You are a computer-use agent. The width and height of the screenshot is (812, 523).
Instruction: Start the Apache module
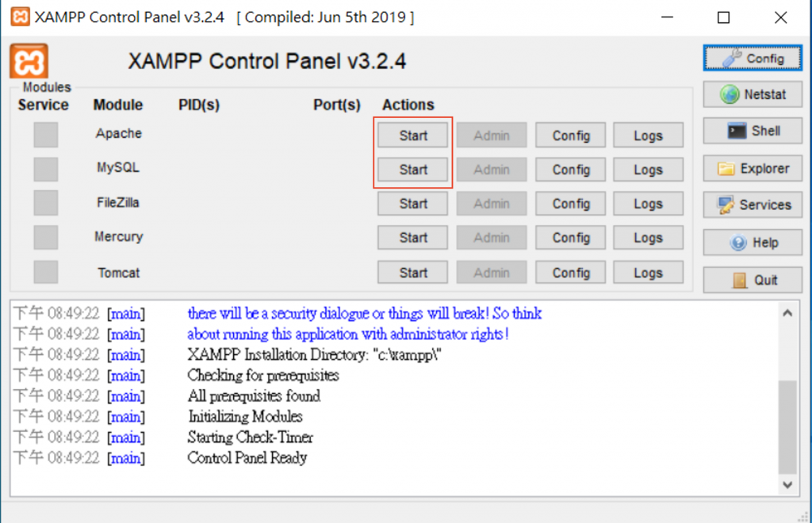[x=412, y=136]
